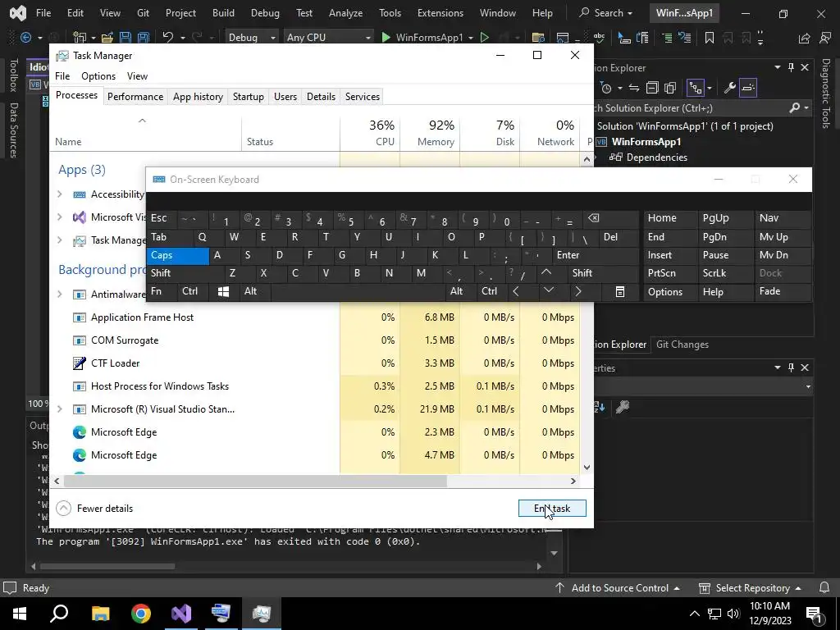Toggle left Shift key on On-Screen Keyboard

(x=185, y=273)
